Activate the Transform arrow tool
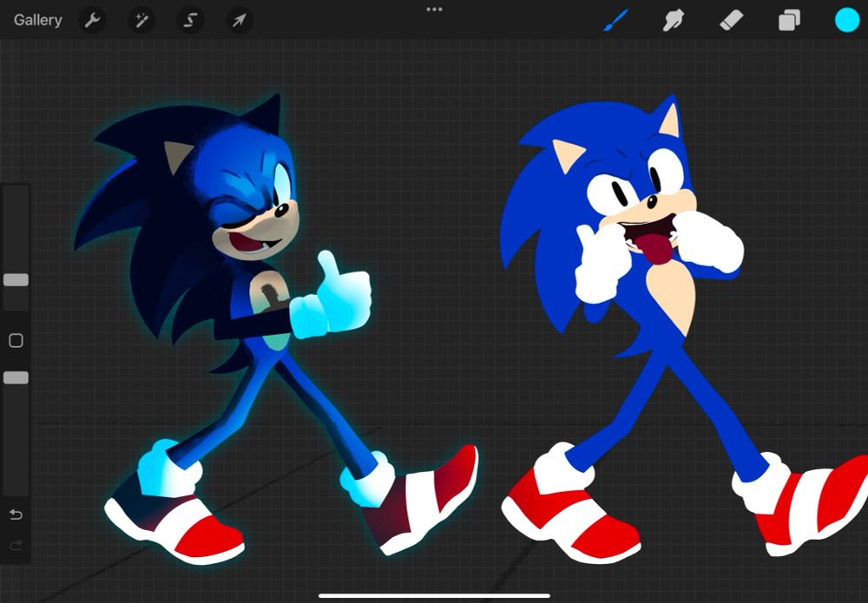The width and height of the screenshot is (868, 603). (240, 21)
